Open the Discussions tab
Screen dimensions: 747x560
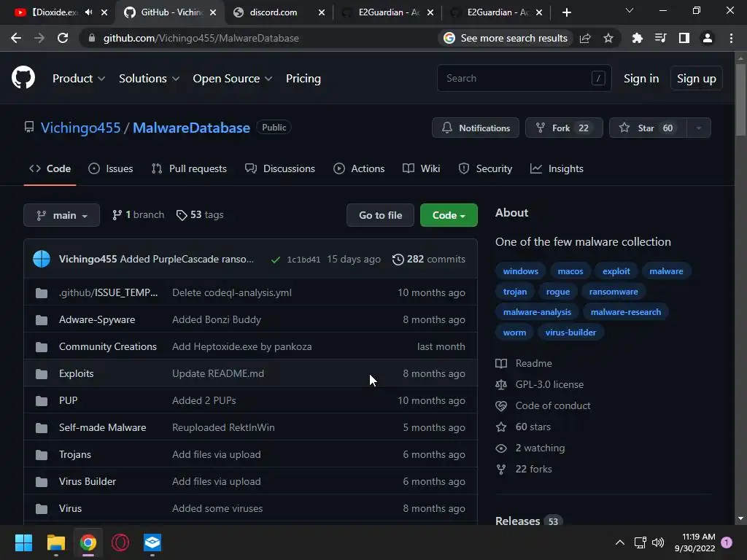click(x=280, y=168)
